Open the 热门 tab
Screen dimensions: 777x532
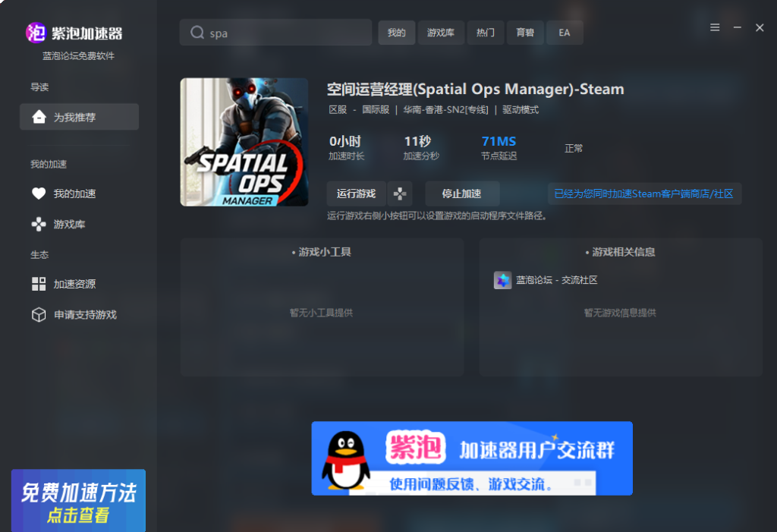click(x=486, y=33)
